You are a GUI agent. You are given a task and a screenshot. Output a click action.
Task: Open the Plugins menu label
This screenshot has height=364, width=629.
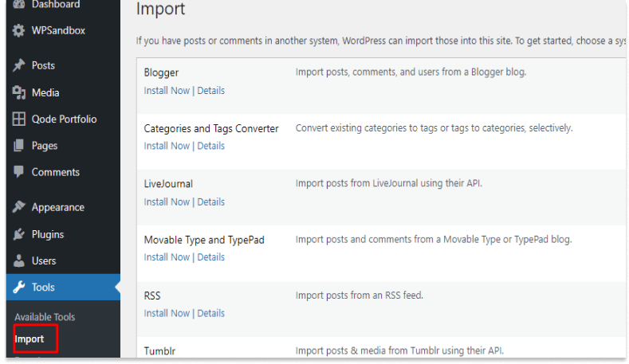(x=48, y=234)
